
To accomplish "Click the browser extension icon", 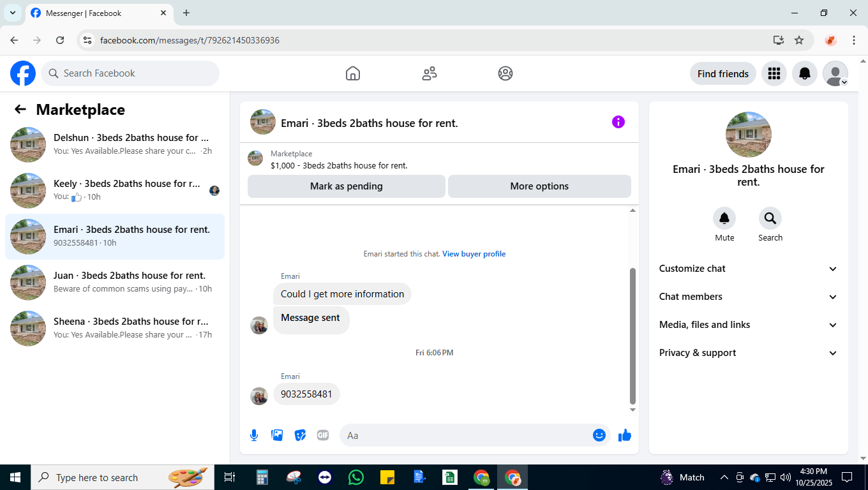I will click(x=830, y=40).
